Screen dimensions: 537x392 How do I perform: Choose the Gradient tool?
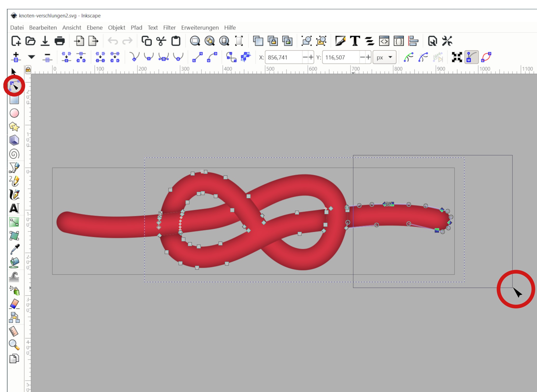click(14, 222)
